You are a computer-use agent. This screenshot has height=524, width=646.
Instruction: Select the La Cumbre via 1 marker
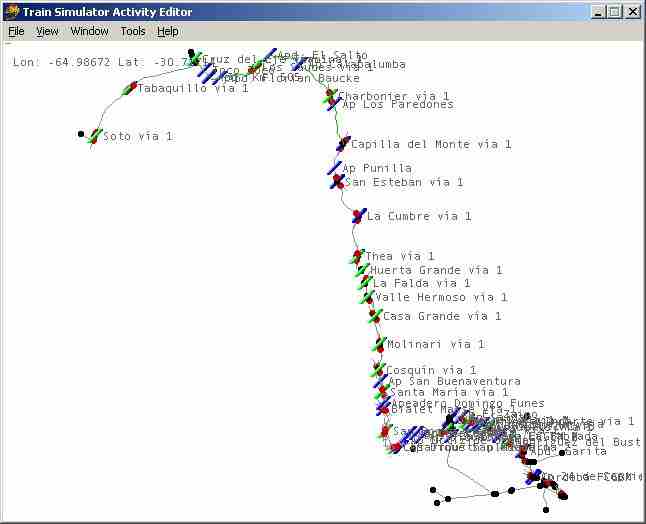pyautogui.click(x=359, y=216)
